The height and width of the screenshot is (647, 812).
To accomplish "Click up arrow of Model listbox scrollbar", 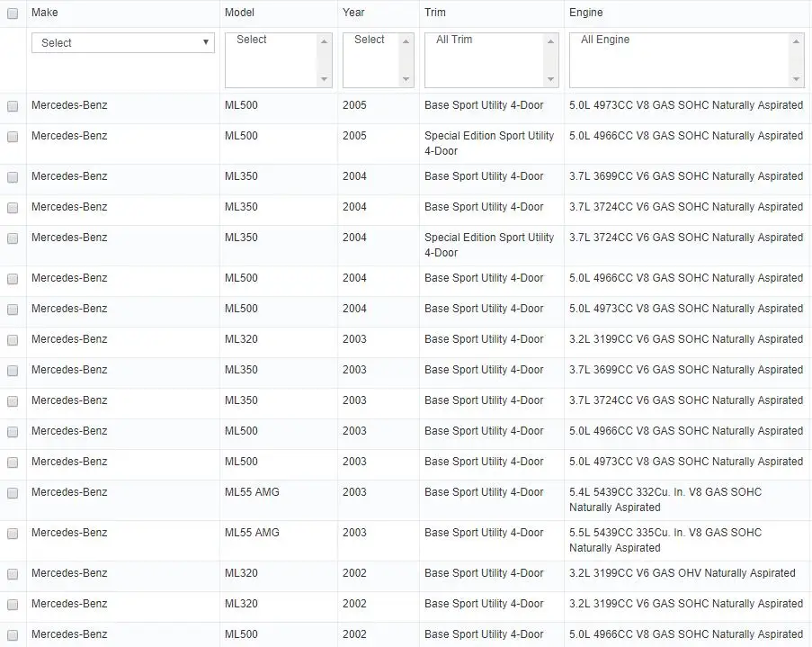I will point(325,41).
